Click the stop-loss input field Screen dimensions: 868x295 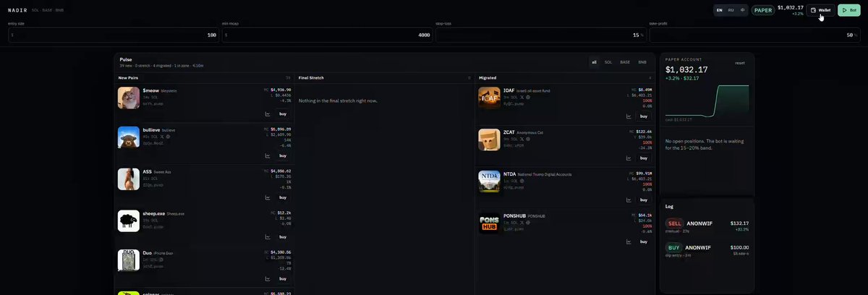(541, 35)
